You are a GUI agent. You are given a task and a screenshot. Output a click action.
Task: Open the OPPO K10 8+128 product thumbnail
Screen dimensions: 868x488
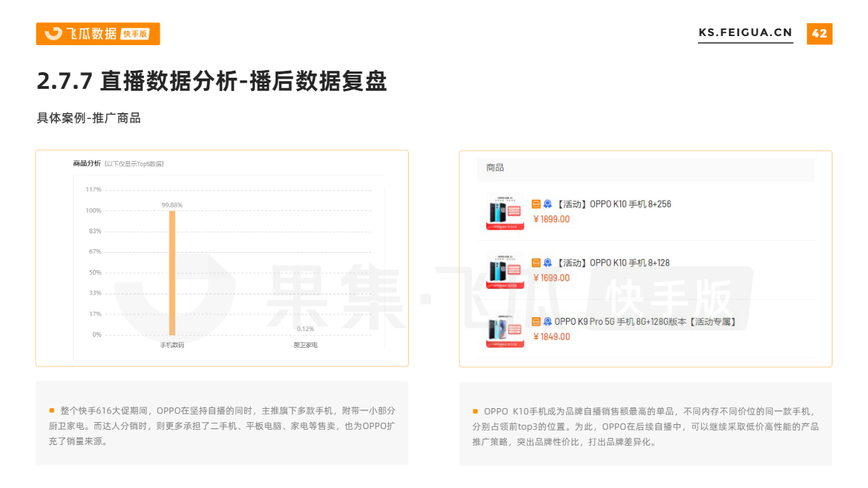[x=505, y=270]
